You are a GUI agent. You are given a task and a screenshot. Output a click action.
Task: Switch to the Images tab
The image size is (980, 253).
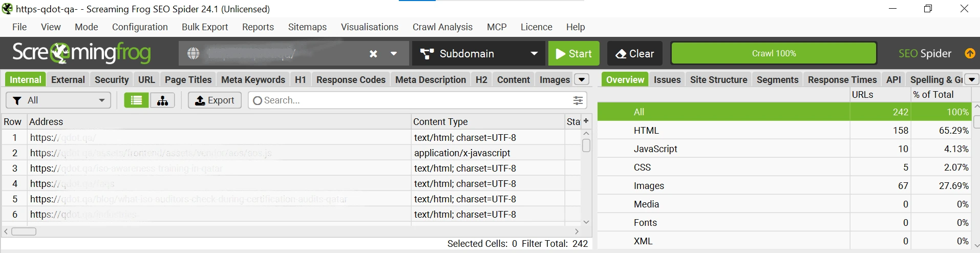tap(555, 79)
